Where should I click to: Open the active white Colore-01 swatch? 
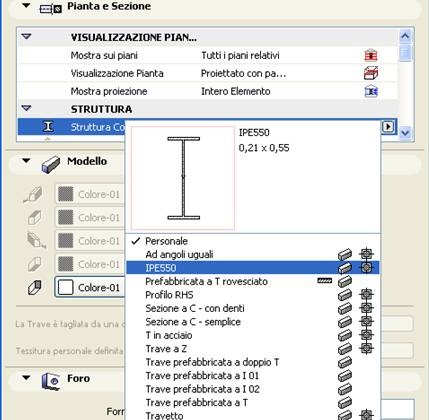click(x=66, y=287)
